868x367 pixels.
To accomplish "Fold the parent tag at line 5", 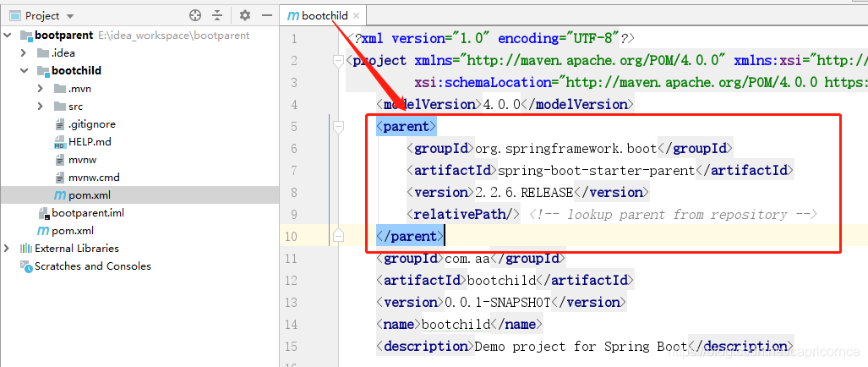I will tap(338, 128).
